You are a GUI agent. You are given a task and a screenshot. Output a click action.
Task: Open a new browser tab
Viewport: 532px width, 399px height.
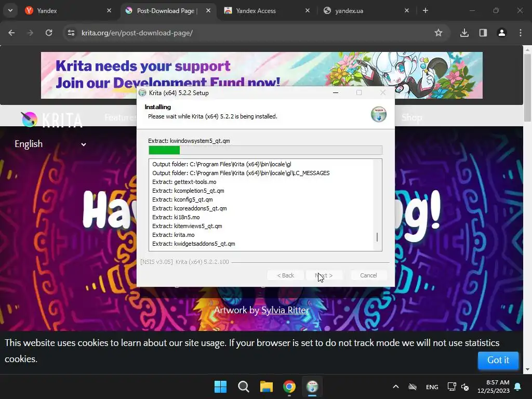(x=425, y=10)
